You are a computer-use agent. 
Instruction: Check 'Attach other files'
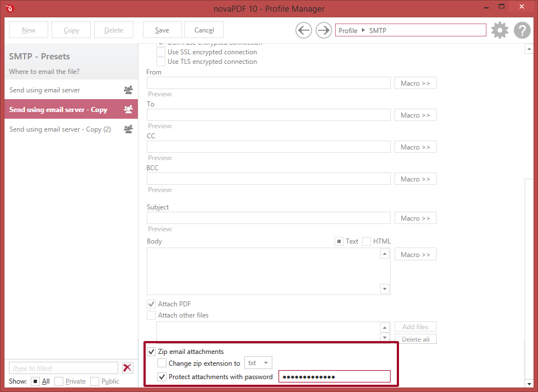[x=151, y=315]
